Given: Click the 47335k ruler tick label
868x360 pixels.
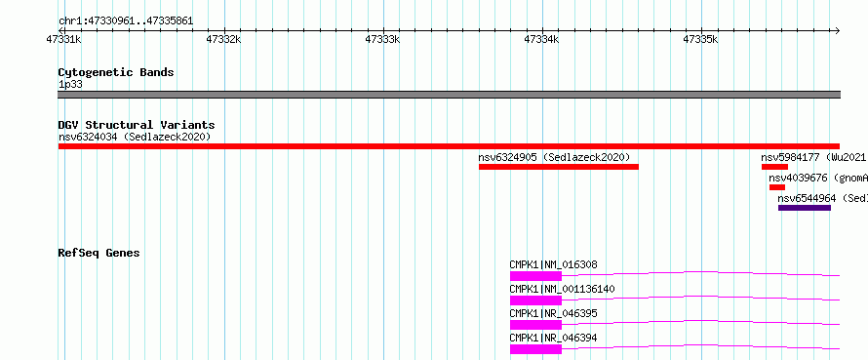Looking at the screenshot, I should tap(701, 39).
